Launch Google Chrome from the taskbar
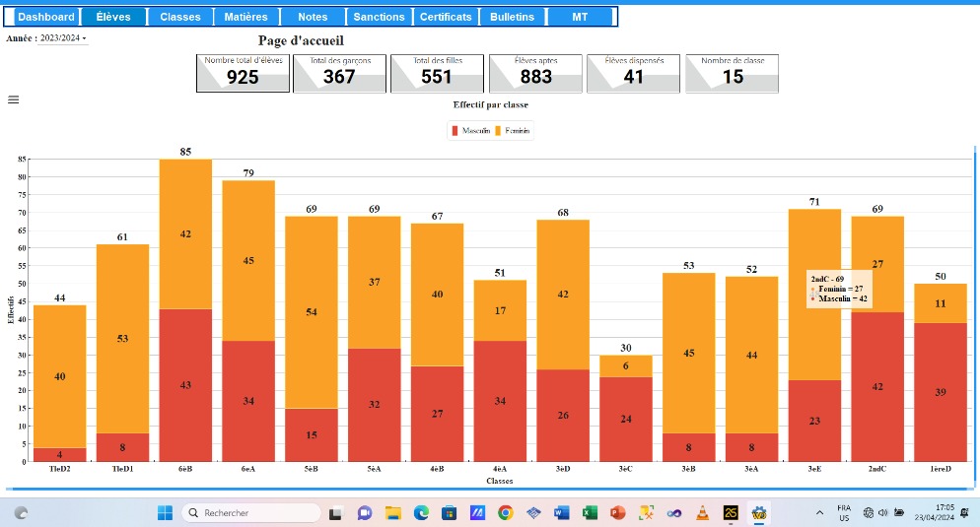Image resolution: width=980 pixels, height=527 pixels. pos(506,512)
